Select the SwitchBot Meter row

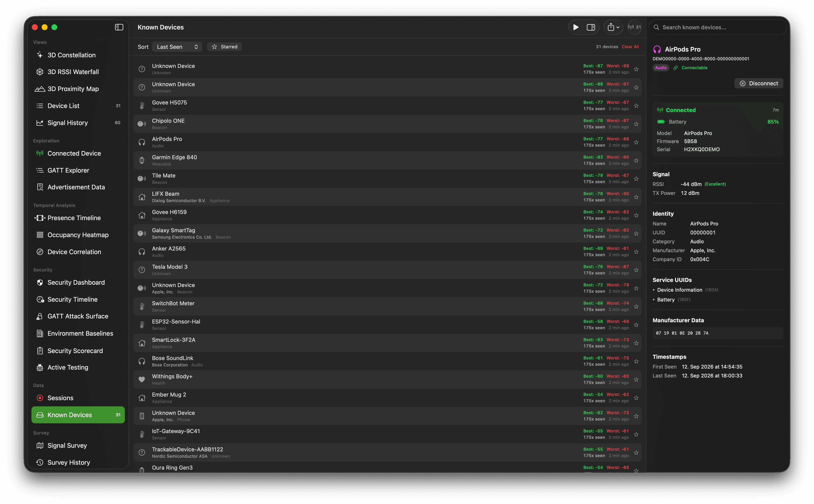coord(387,307)
